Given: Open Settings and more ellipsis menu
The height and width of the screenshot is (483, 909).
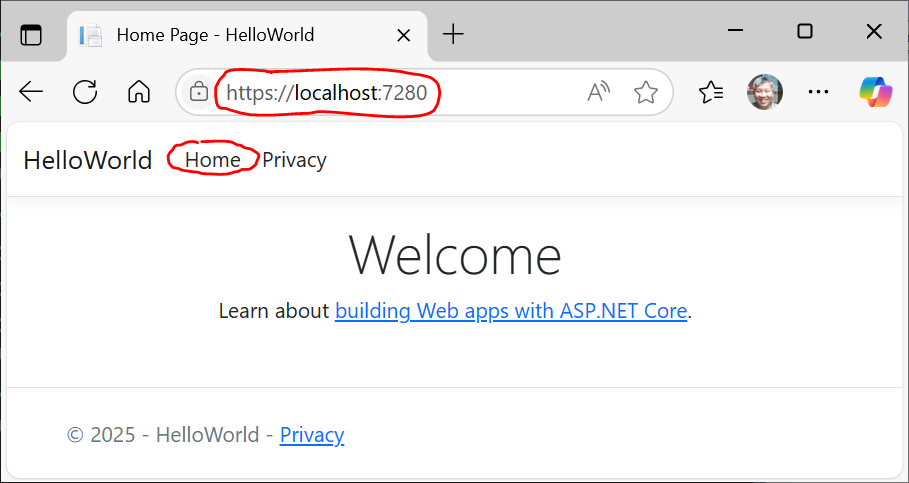Looking at the screenshot, I should [818, 93].
